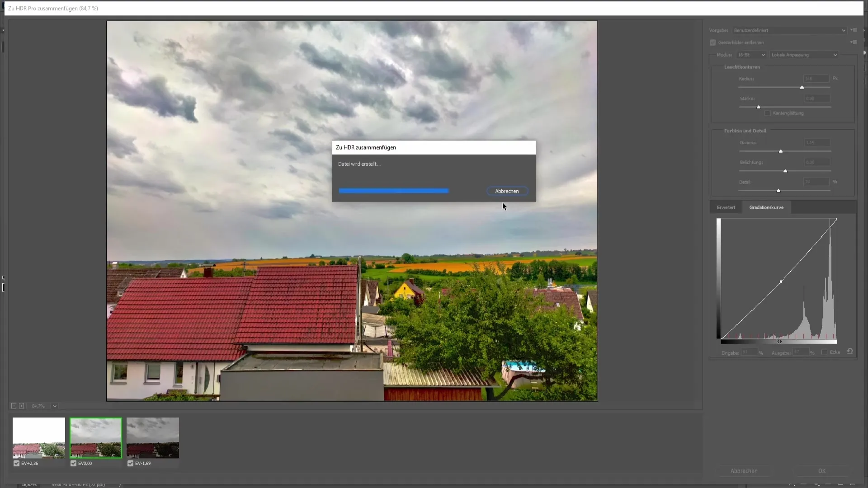Enable the Ecke checkbox
868x488 pixels.
pyautogui.click(x=825, y=352)
